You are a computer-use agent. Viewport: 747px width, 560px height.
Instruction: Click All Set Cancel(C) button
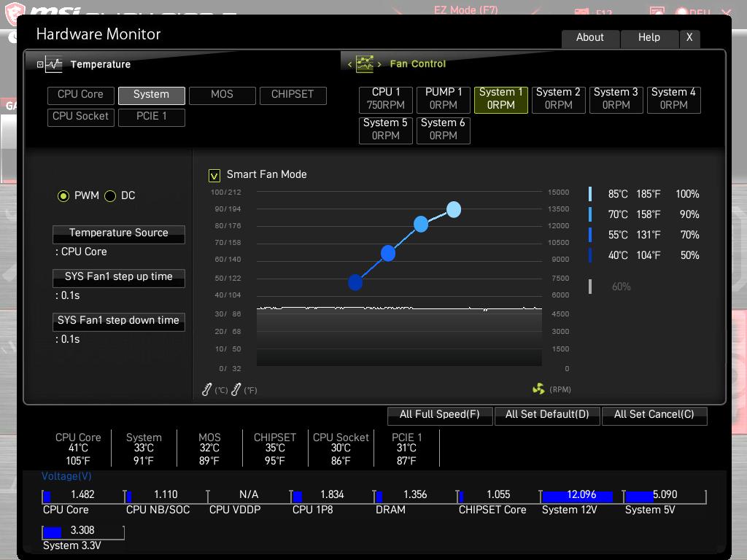[x=654, y=415]
